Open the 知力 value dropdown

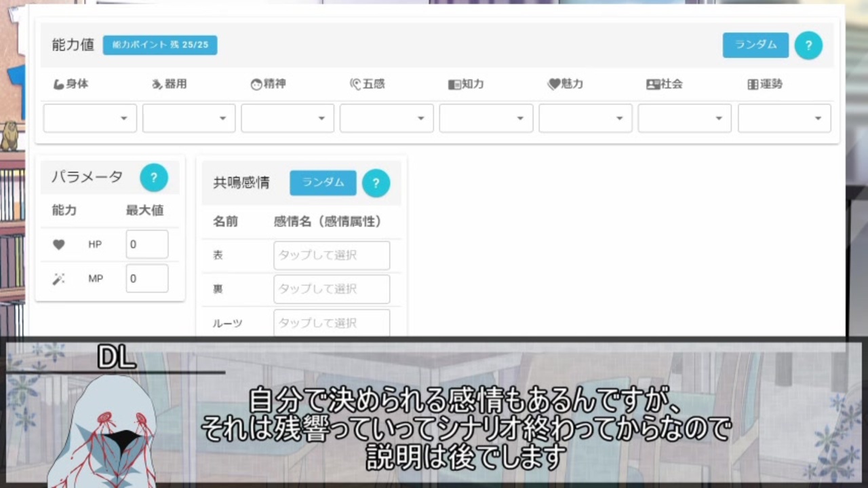pyautogui.click(x=486, y=118)
